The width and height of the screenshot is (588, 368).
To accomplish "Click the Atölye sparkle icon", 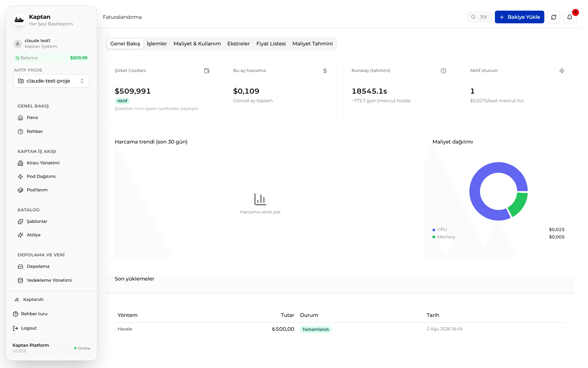I will pos(20,235).
